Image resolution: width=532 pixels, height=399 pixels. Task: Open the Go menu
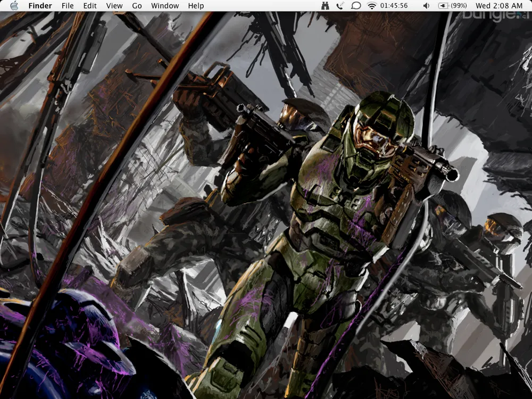[137, 6]
